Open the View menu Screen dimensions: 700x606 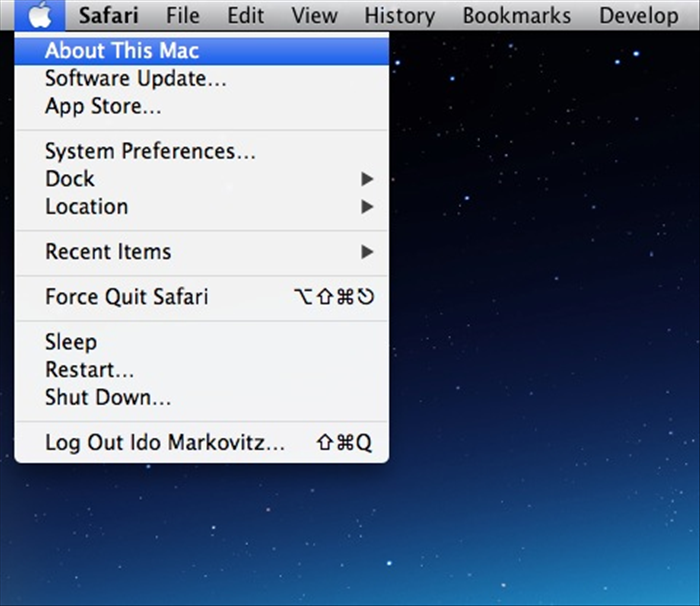(314, 16)
